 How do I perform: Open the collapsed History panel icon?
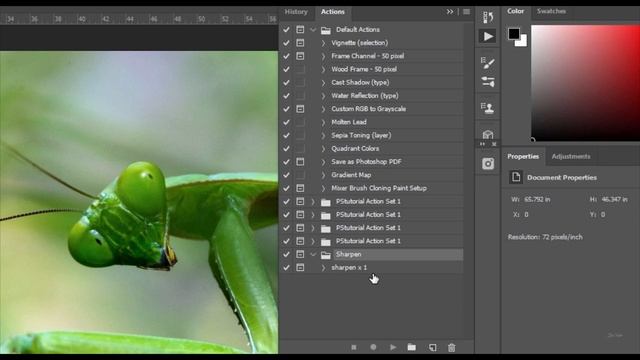point(488,17)
